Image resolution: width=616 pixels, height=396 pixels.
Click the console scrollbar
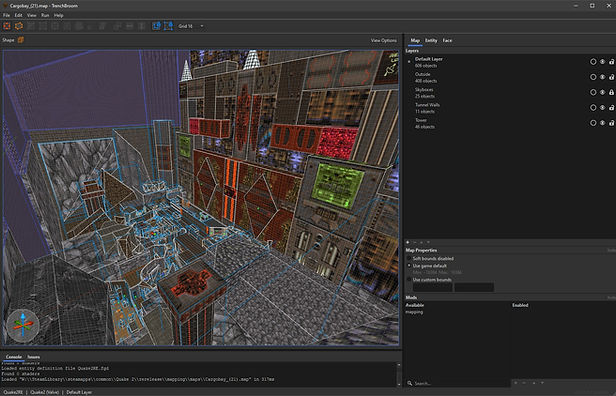(x=399, y=374)
